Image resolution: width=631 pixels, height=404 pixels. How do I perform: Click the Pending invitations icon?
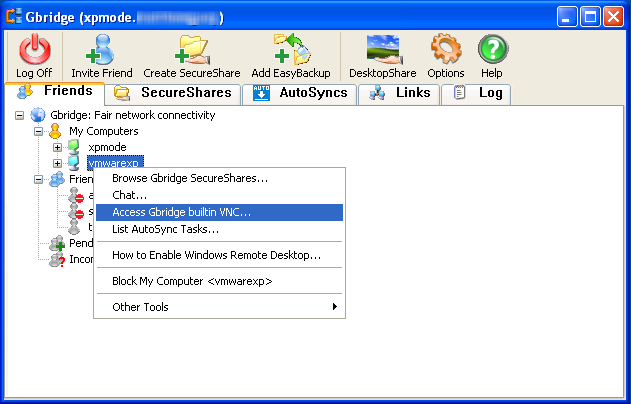point(57,243)
